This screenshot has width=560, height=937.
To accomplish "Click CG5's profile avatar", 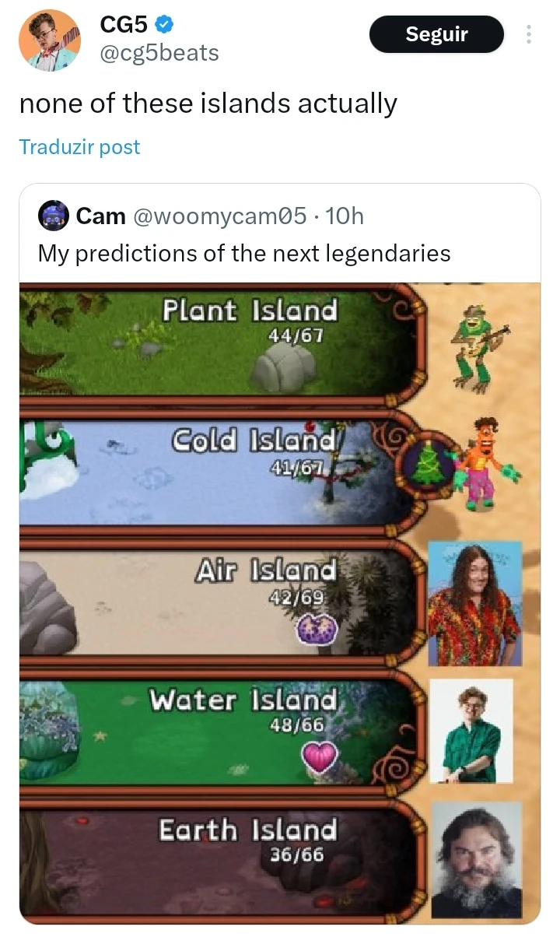I will pyautogui.click(x=48, y=37).
